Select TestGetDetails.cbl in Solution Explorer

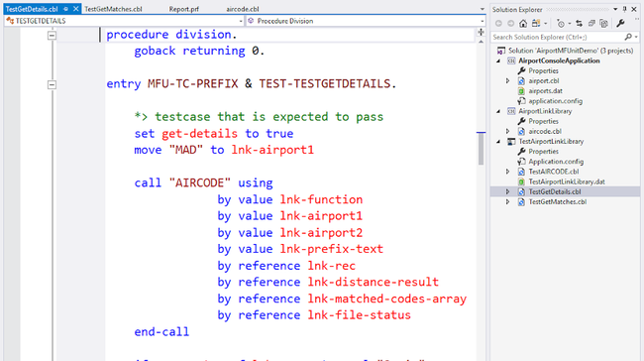tap(555, 191)
